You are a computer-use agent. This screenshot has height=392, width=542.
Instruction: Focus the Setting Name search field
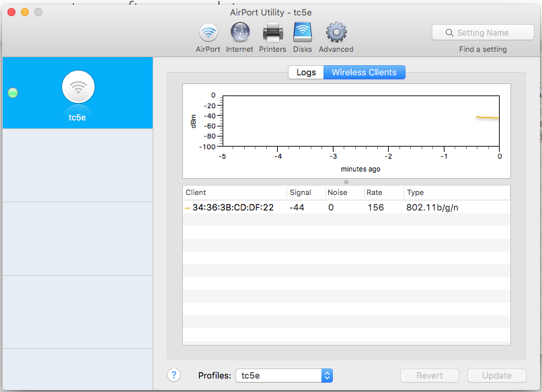483,32
